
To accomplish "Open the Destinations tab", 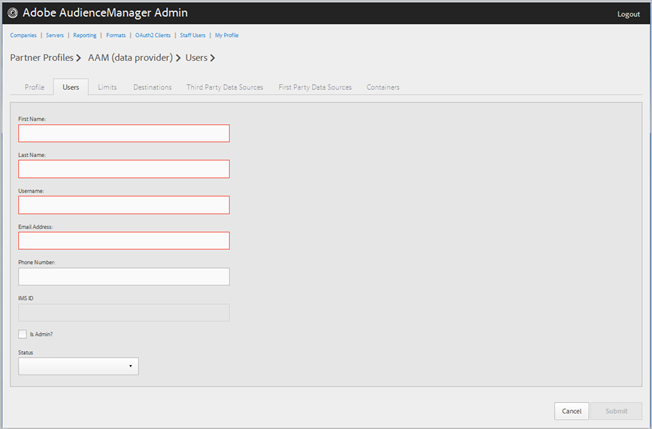I will pyautogui.click(x=153, y=87).
